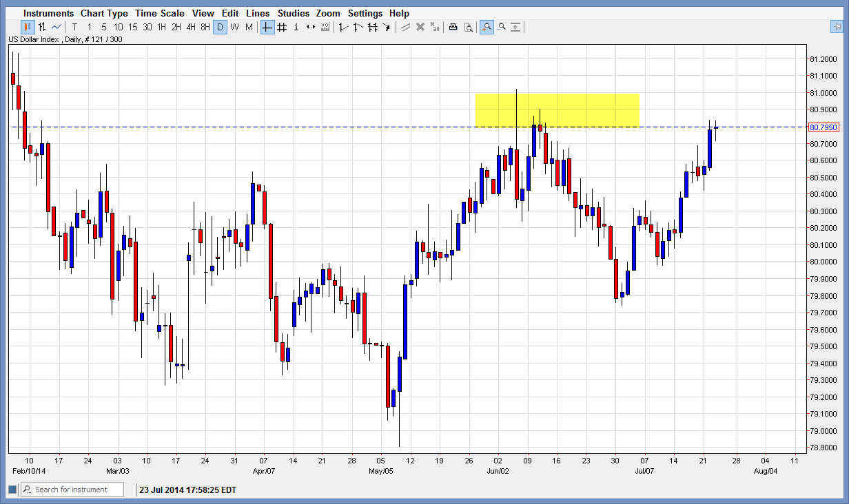This screenshot has height=504, width=849.
Task: Click the Jul/07 date axis label
Action: pyautogui.click(x=644, y=471)
